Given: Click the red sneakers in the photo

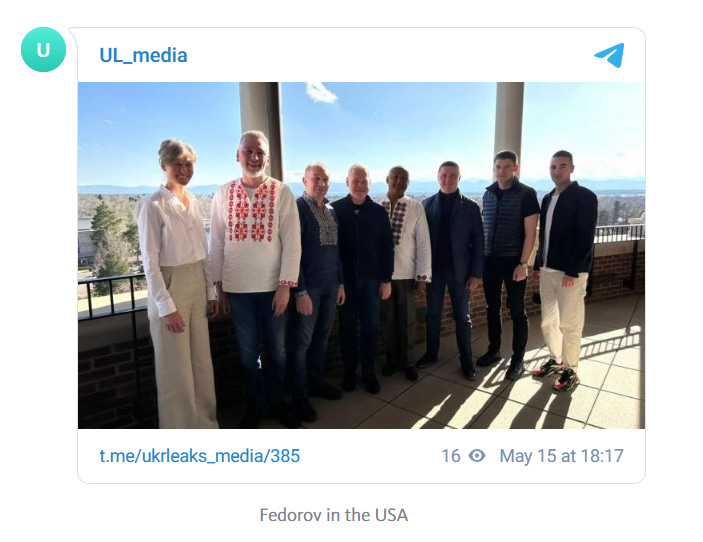Looking at the screenshot, I should click(556, 373).
